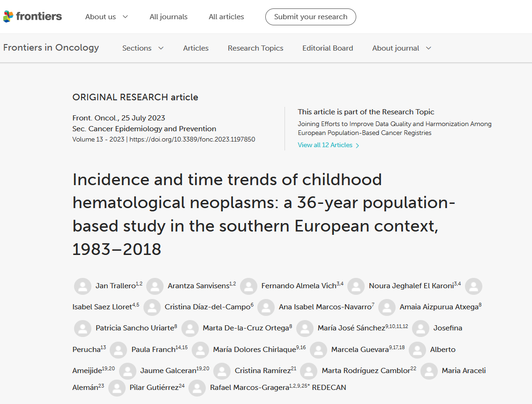Image resolution: width=532 pixels, height=404 pixels.
Task: Click Paula Franch's avatar icon
Action: pos(119,350)
